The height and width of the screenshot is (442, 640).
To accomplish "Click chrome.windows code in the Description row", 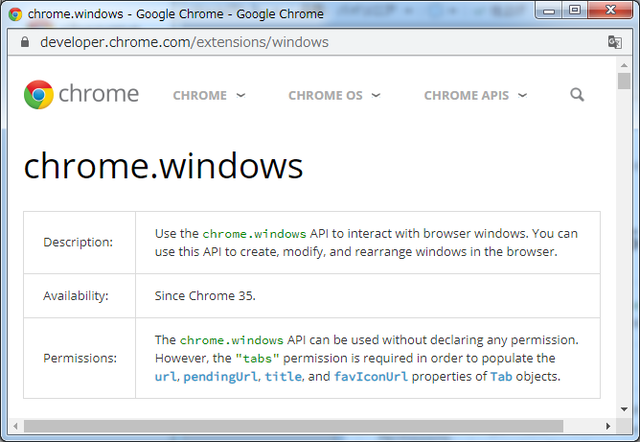I will [x=254, y=234].
